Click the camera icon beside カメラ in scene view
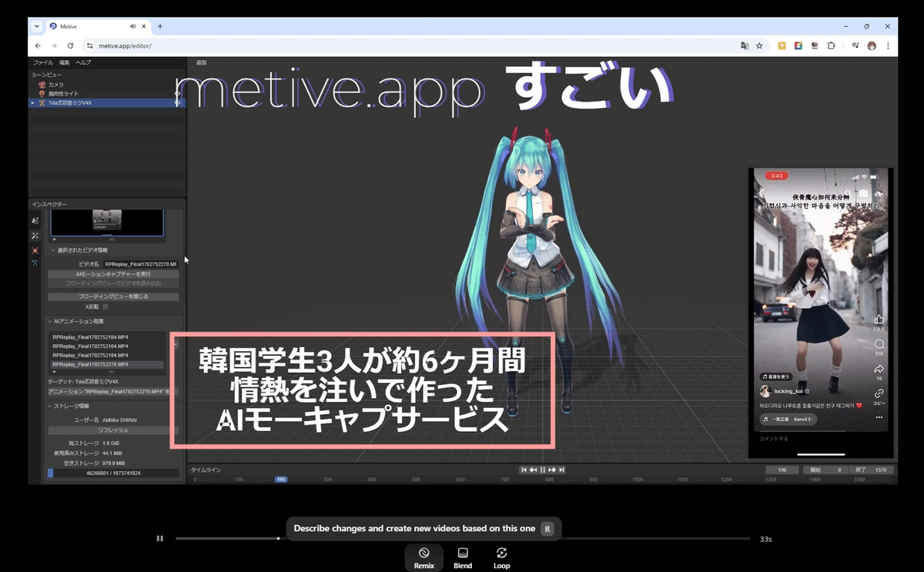Image resolution: width=924 pixels, height=572 pixels. point(42,85)
